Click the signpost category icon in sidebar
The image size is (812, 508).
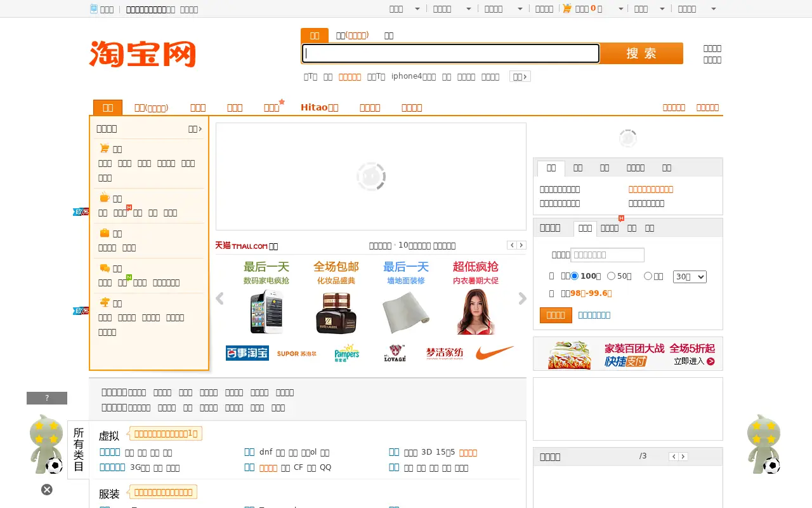(x=105, y=303)
